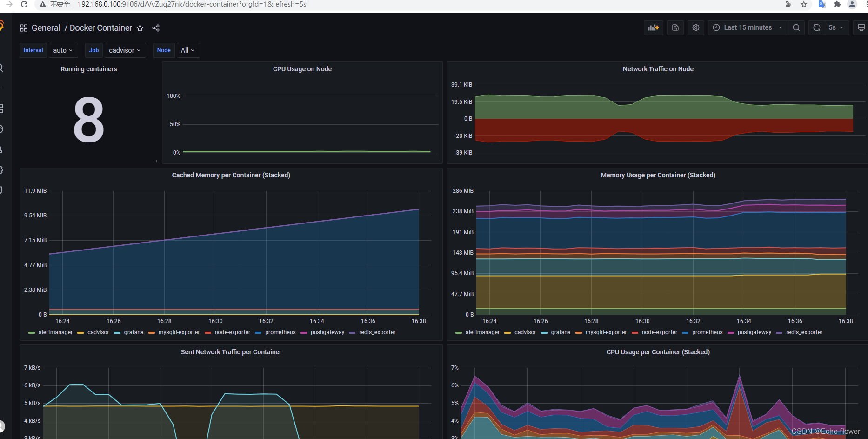Open the Last 15 minutes time picker

tap(748, 28)
